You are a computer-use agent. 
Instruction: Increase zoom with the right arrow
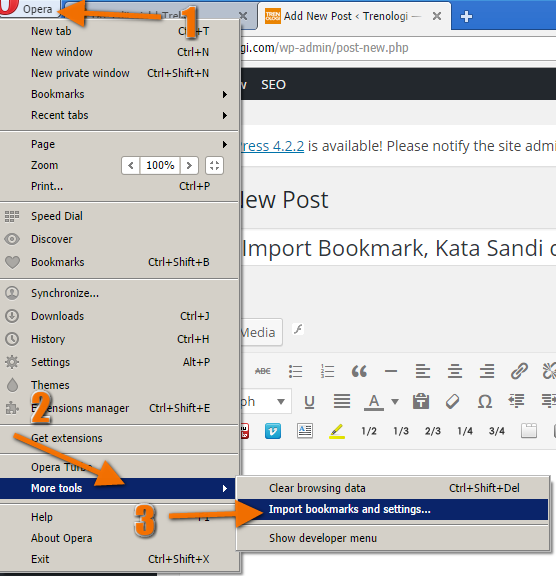(189, 165)
